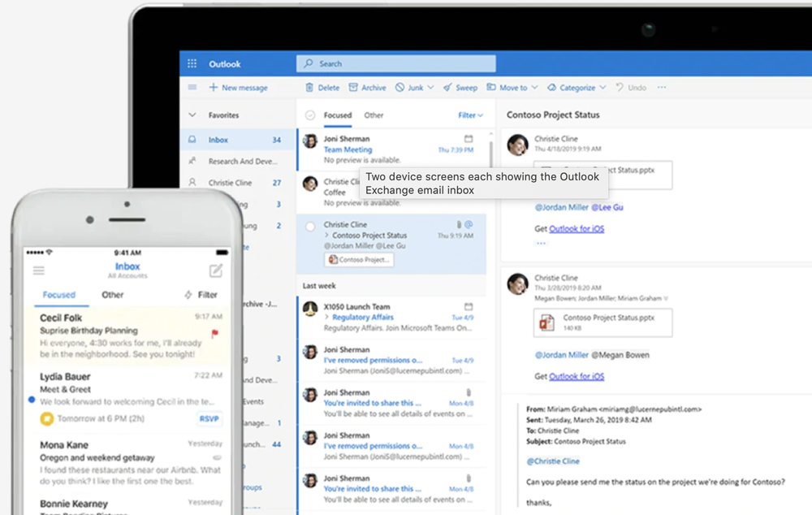812x515 pixels.
Task: Switch to the Other tab on desktop
Action: click(374, 115)
